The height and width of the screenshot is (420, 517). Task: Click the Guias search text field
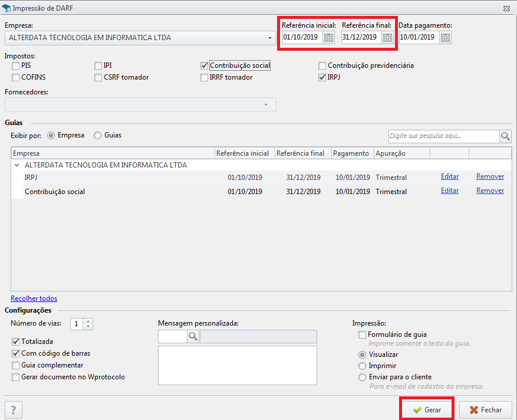click(x=444, y=136)
